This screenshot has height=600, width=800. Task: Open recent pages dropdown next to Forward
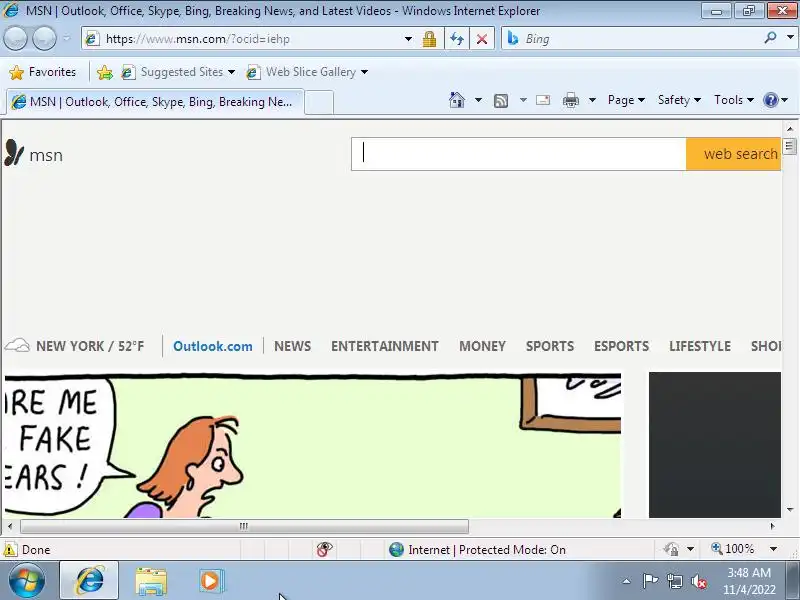(67, 38)
